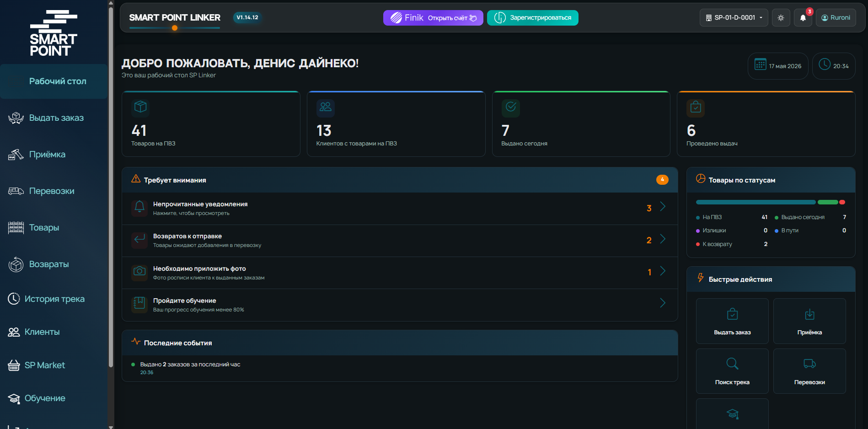
Task: Expand Возвратов к отправке with its chevron
Action: (663, 239)
